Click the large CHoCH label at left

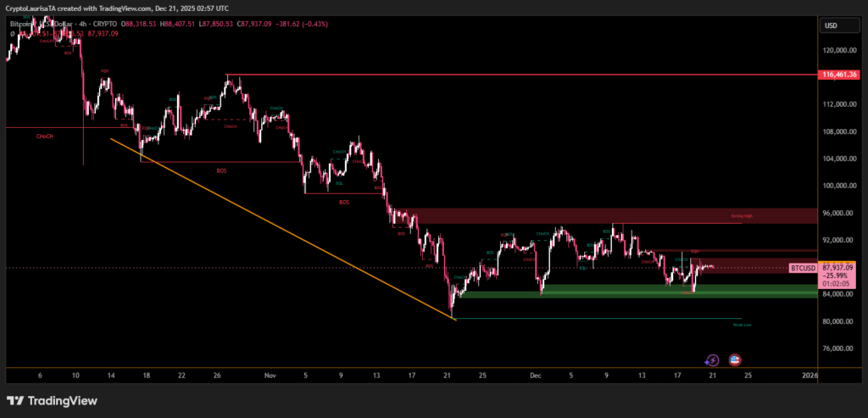click(44, 136)
